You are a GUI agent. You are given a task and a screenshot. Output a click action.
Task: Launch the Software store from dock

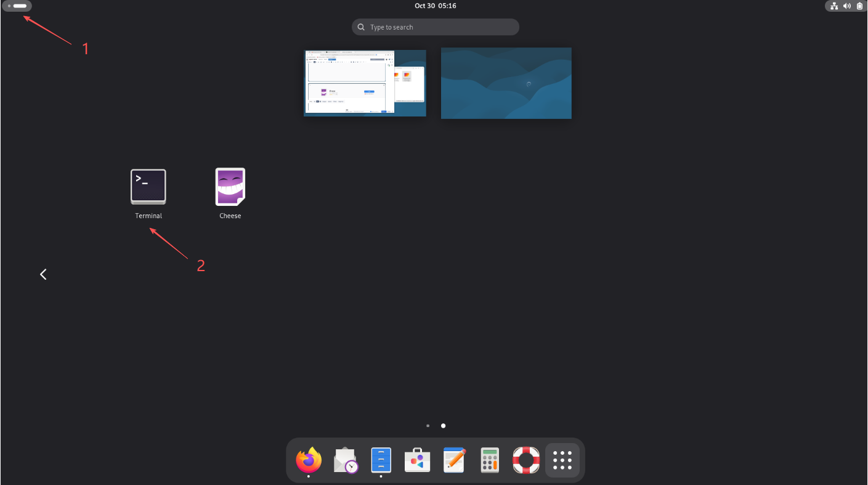tap(417, 460)
